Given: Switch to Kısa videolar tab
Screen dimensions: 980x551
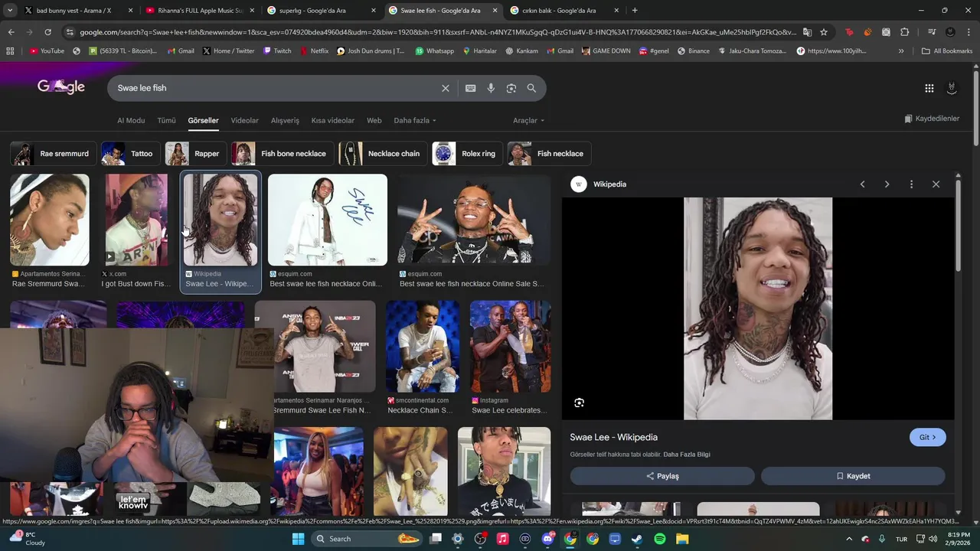Looking at the screenshot, I should pyautogui.click(x=333, y=121).
